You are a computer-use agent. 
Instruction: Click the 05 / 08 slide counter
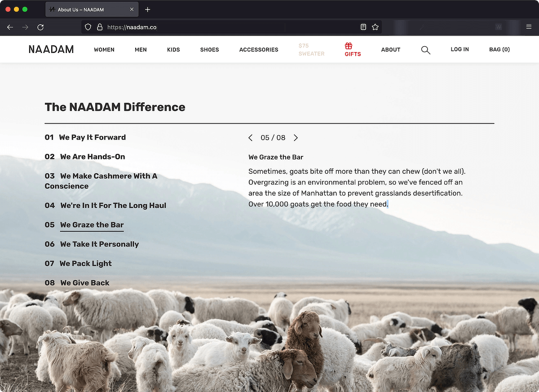(x=273, y=138)
